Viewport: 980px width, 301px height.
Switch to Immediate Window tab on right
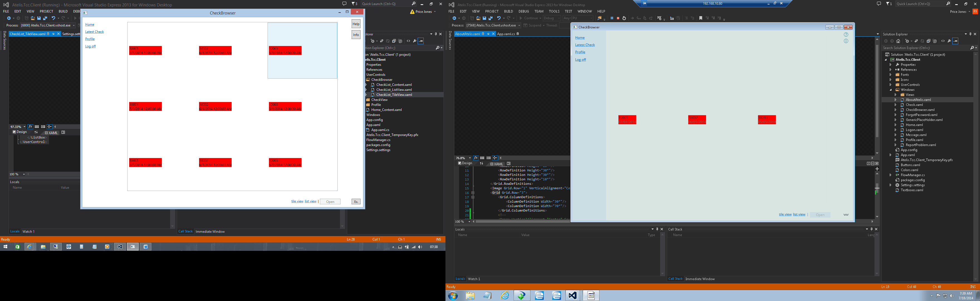(x=700, y=279)
